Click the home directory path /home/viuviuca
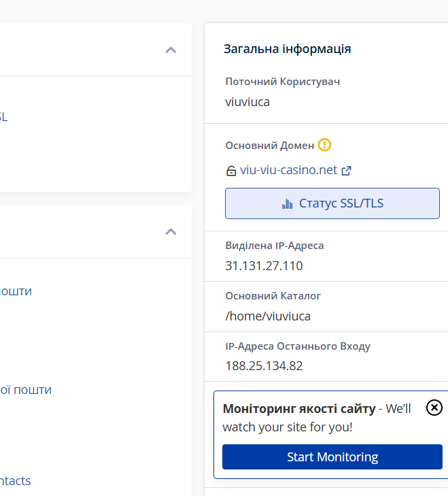448x496 pixels. point(268,316)
